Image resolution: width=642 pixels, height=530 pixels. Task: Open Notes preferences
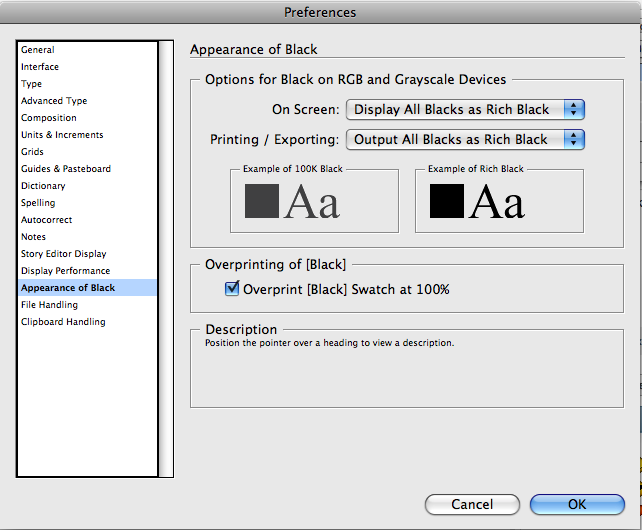tap(87, 237)
